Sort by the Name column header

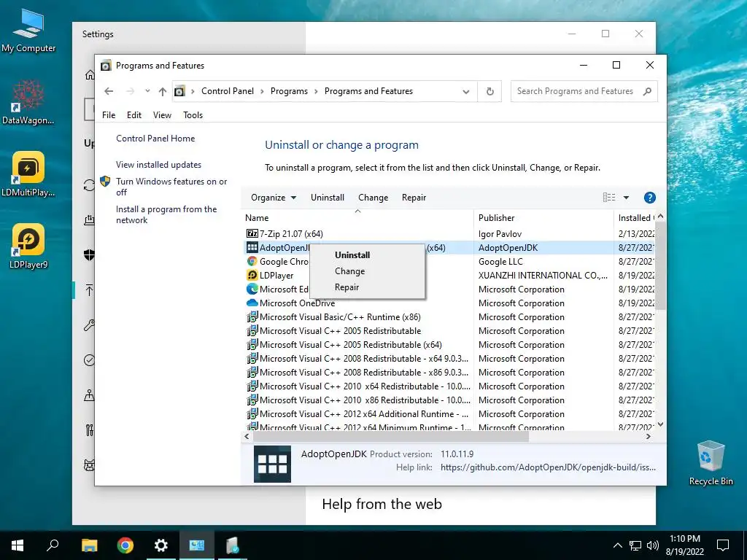[357, 217]
